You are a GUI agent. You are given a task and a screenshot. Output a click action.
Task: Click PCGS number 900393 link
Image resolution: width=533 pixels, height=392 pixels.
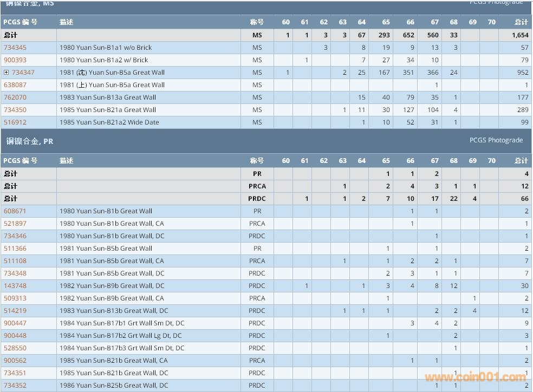(15, 60)
